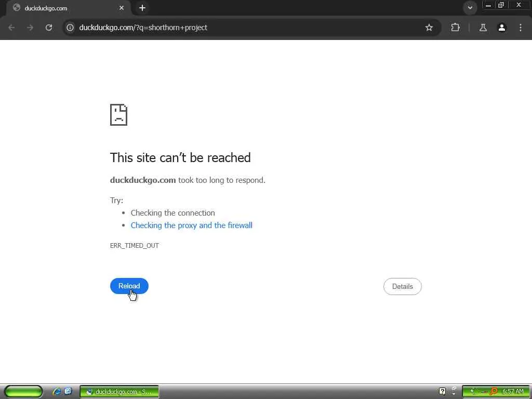Open a new tab with plus button
532x399 pixels.
142,8
